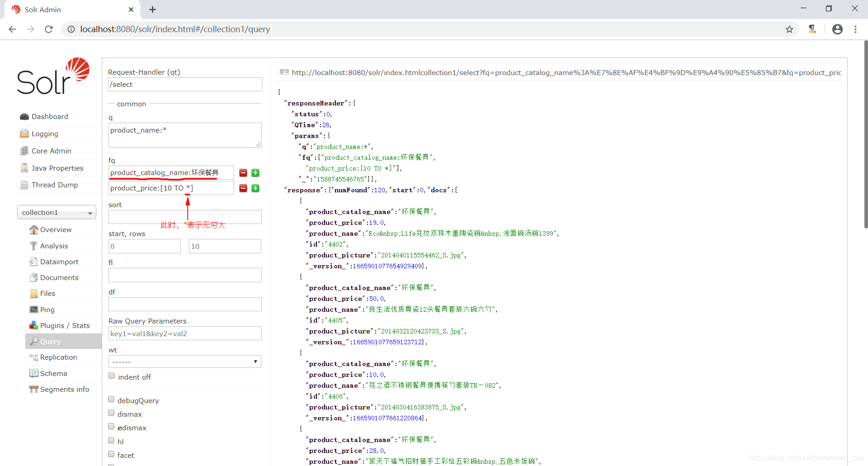This screenshot has height=466, width=868.
Task: View site information icon in address bar
Action: point(71,29)
